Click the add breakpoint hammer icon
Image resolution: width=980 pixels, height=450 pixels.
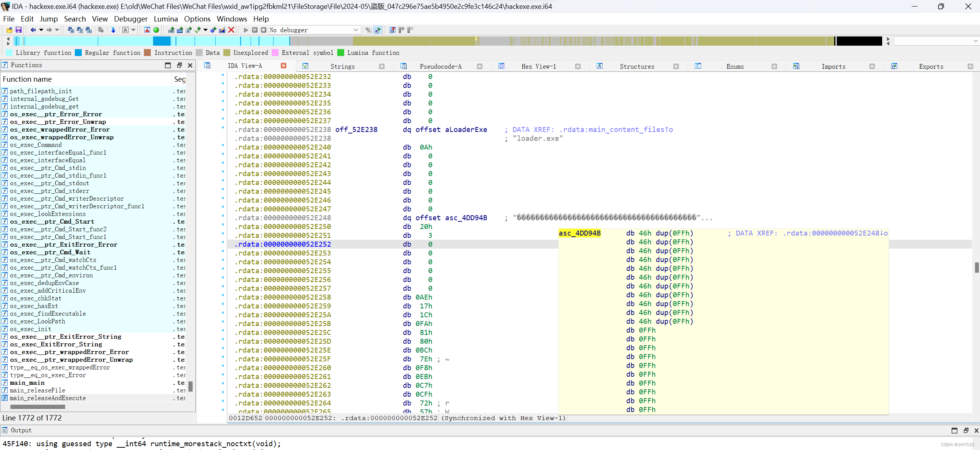click(401, 30)
